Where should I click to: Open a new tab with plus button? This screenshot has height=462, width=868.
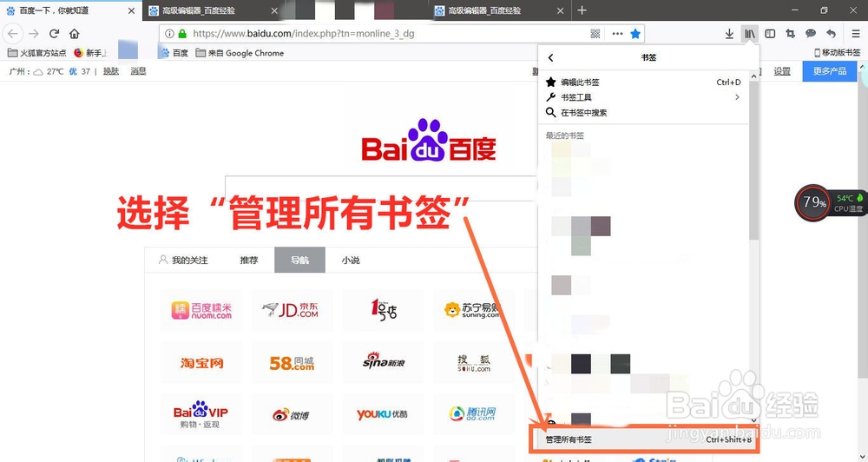pos(582,10)
